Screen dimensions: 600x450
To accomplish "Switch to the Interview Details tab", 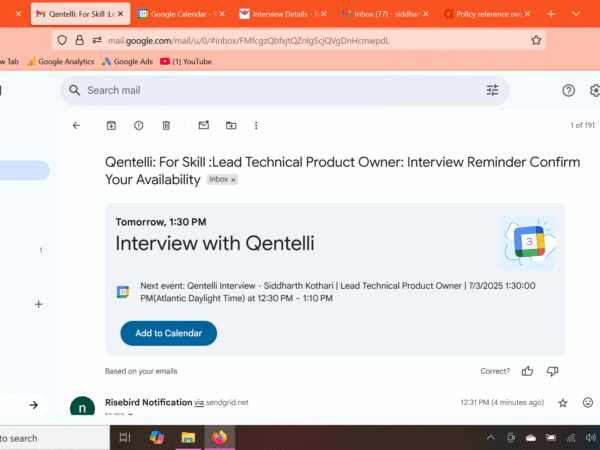I will click(283, 14).
